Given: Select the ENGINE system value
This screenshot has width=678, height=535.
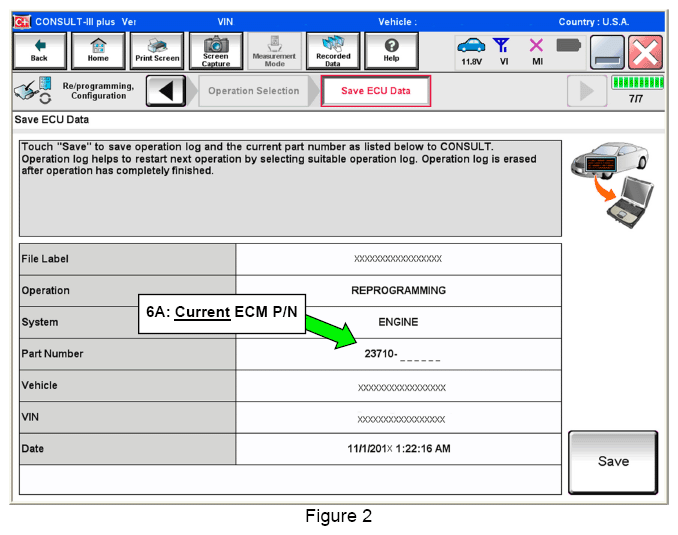Looking at the screenshot, I should click(398, 322).
